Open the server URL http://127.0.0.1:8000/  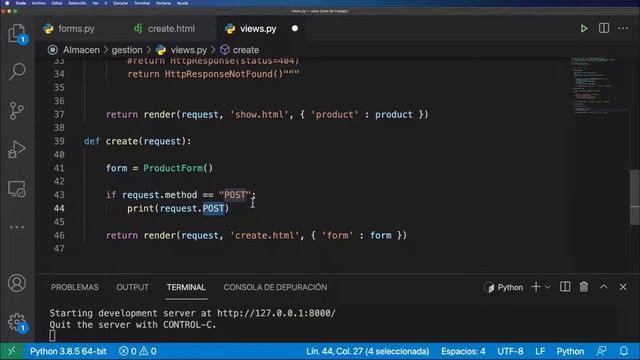(276, 313)
